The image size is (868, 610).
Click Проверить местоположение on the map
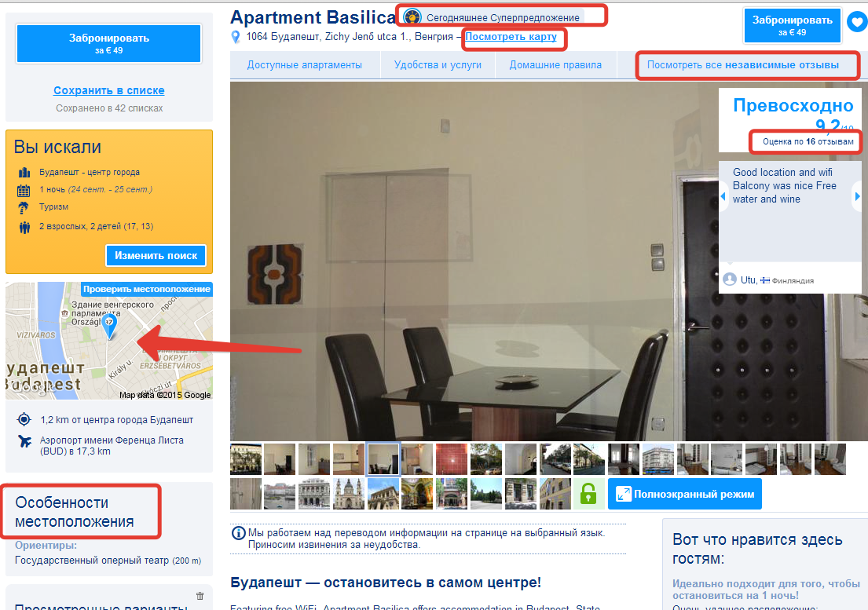click(x=147, y=289)
